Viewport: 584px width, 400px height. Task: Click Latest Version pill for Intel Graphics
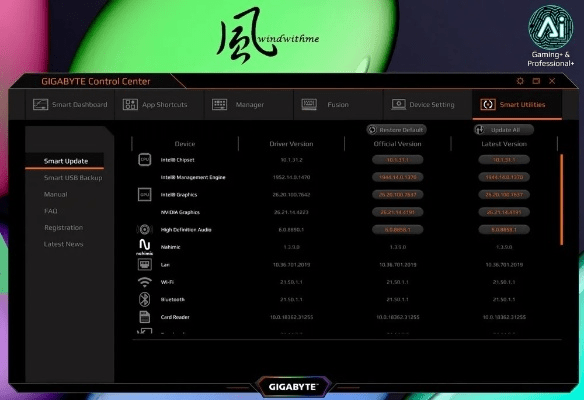(504, 194)
